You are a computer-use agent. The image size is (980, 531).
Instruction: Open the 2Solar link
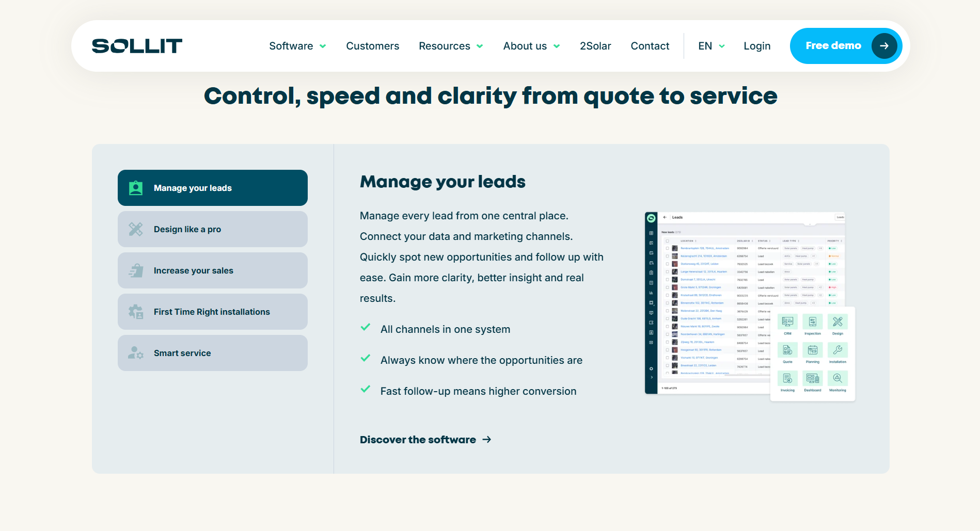click(595, 46)
